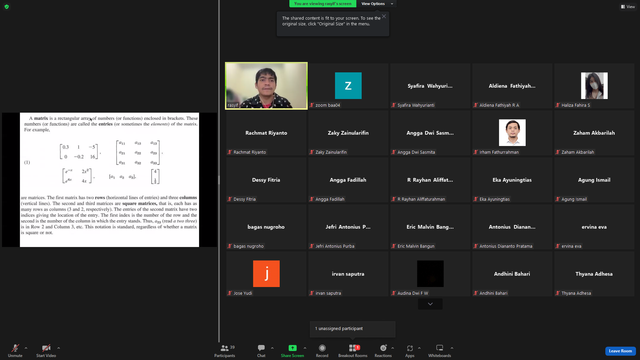This screenshot has height=360, width=640.
Task: Click Angga Dwi Sasmita participant tile
Action: click(430, 133)
